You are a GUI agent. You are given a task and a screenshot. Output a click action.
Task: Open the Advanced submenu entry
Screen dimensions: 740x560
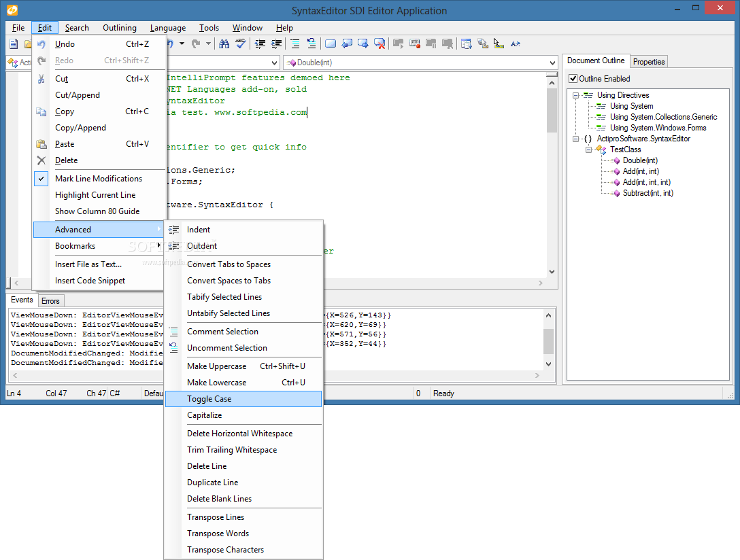pyautogui.click(x=99, y=230)
